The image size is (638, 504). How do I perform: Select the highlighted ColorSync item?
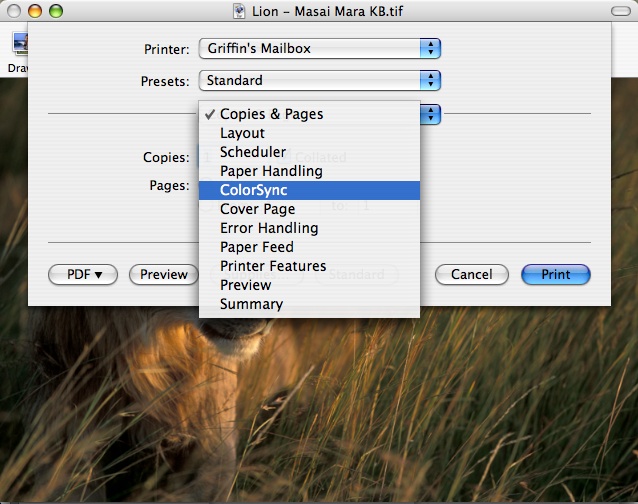(254, 190)
